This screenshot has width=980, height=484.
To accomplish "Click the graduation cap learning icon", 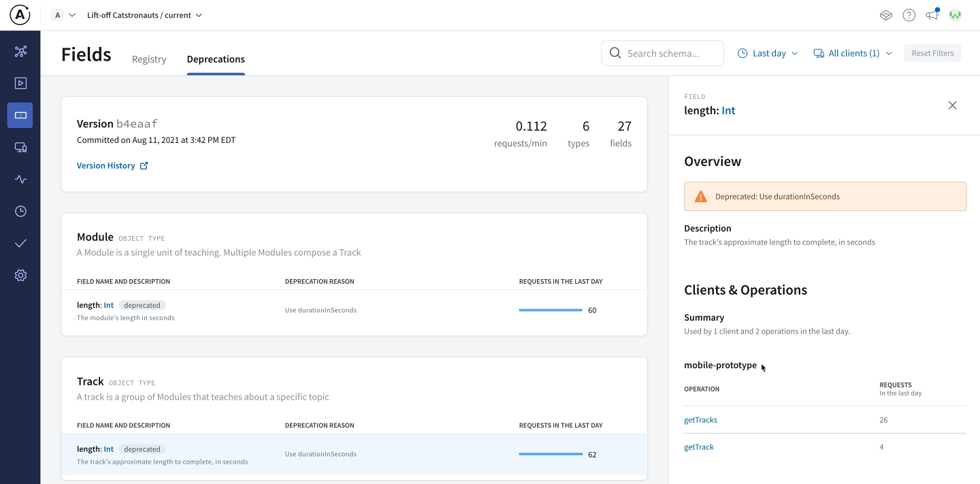I will click(885, 15).
